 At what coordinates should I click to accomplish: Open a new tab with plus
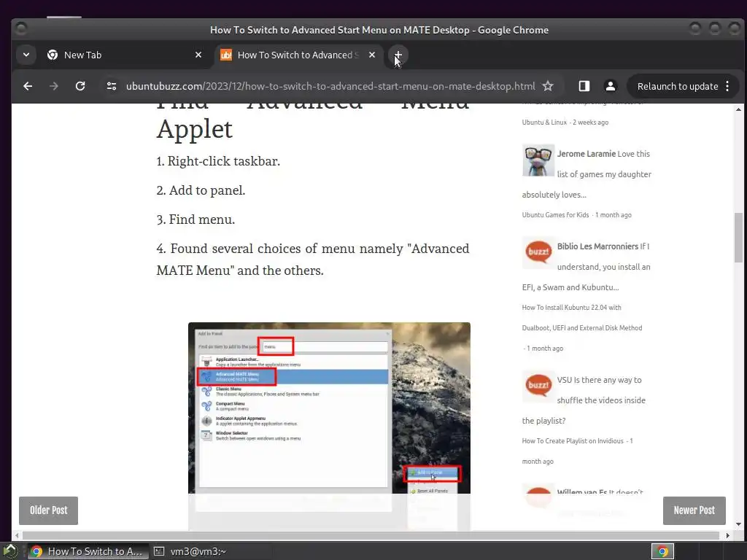[x=398, y=55]
